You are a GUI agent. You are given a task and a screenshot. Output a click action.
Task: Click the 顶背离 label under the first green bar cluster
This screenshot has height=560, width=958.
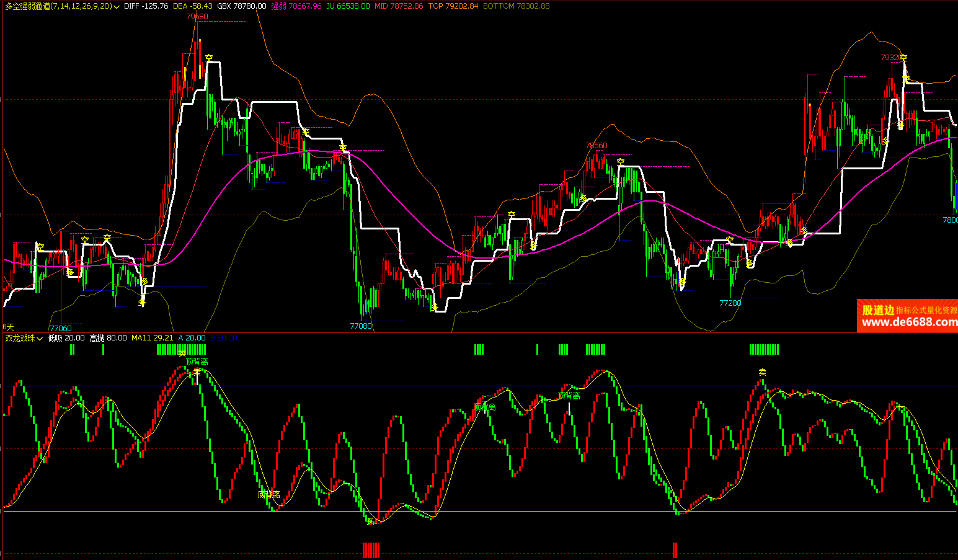[197, 362]
